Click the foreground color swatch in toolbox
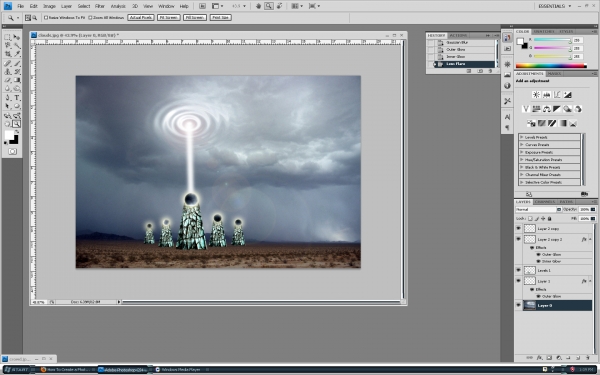Viewport: 600px width, 375px height. point(9,135)
